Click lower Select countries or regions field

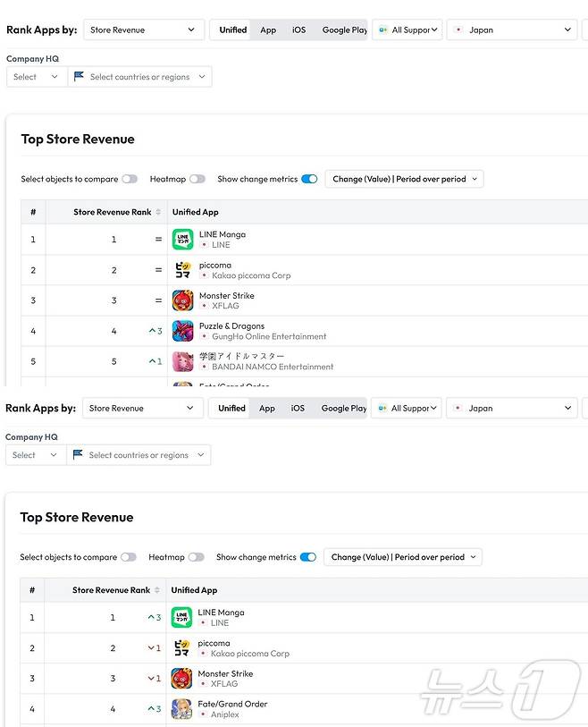(139, 455)
